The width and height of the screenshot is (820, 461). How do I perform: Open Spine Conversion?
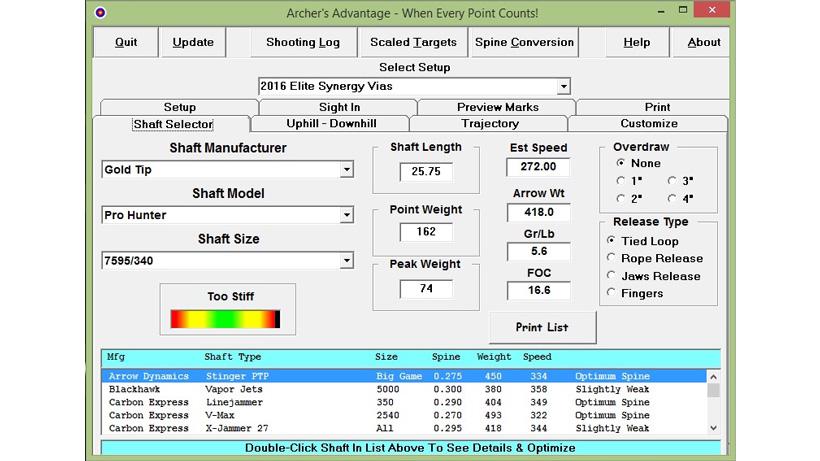(x=524, y=42)
